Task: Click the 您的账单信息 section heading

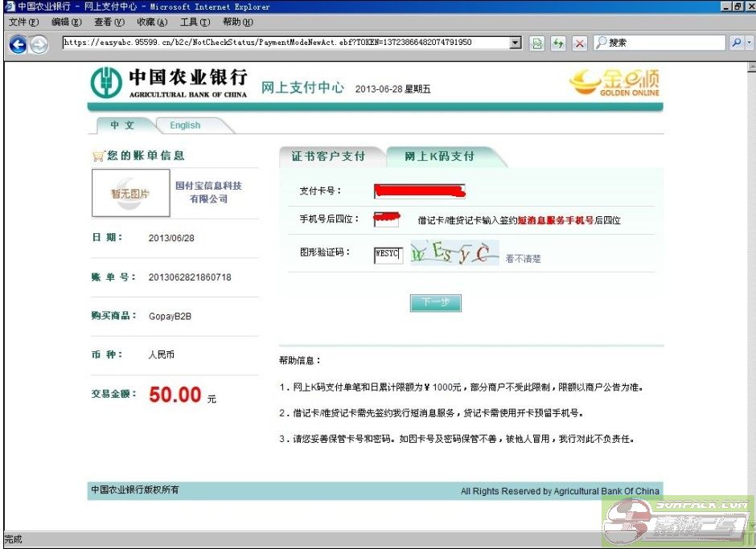Action: pyautogui.click(x=146, y=155)
